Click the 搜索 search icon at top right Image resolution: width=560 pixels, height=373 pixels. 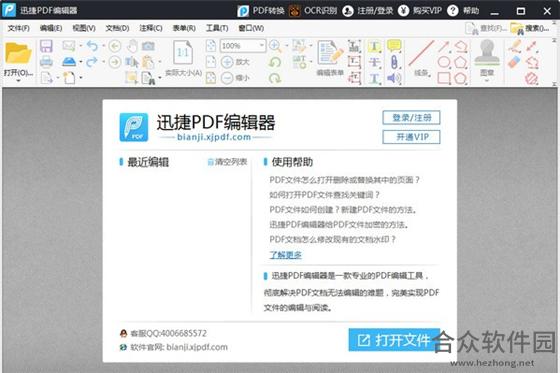(x=517, y=28)
